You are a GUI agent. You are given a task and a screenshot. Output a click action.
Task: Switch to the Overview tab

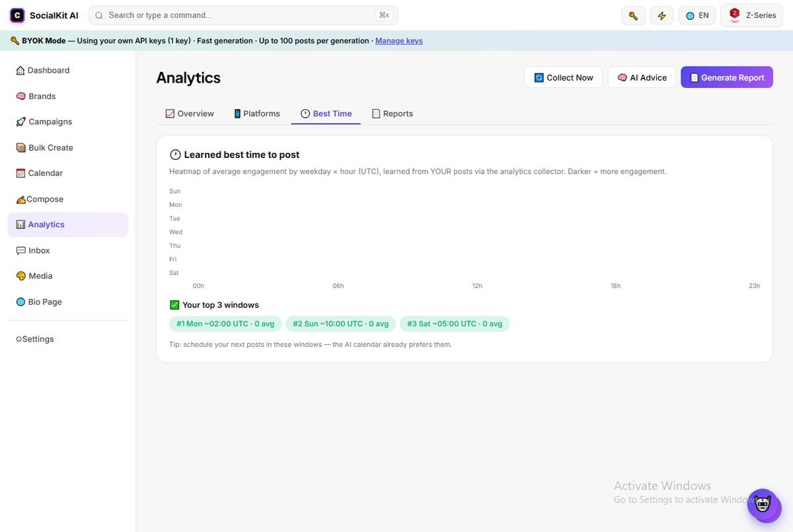190,114
